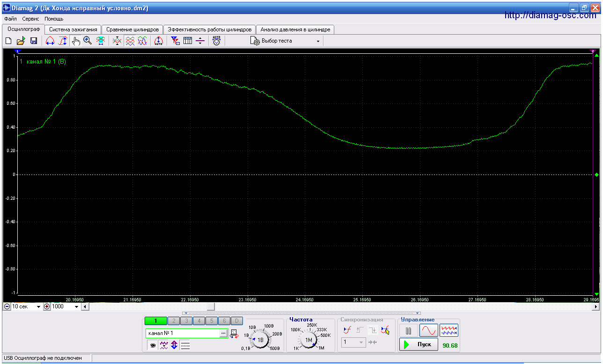This screenshot has height=364, width=603.
Task: Toggle channel 6 button
Action: 224,321
